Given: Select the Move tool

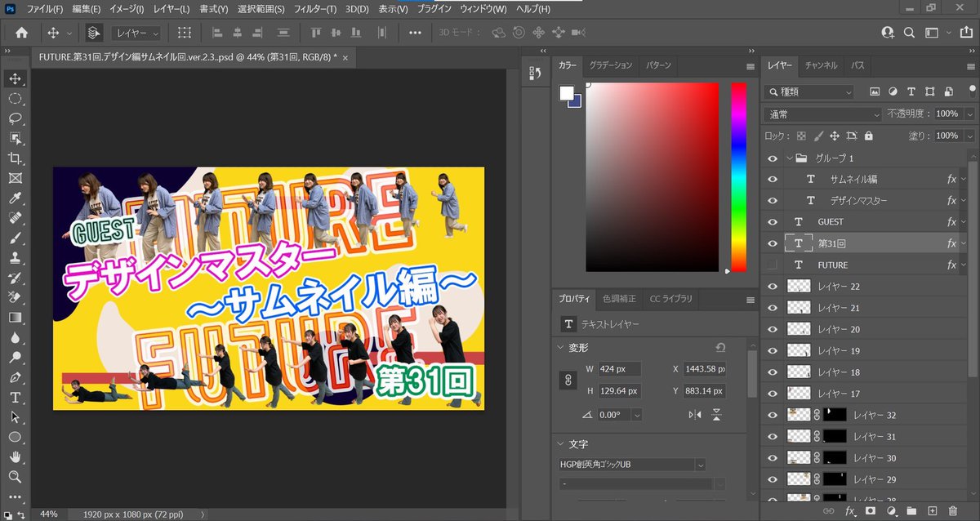Looking at the screenshot, I should click(x=16, y=78).
